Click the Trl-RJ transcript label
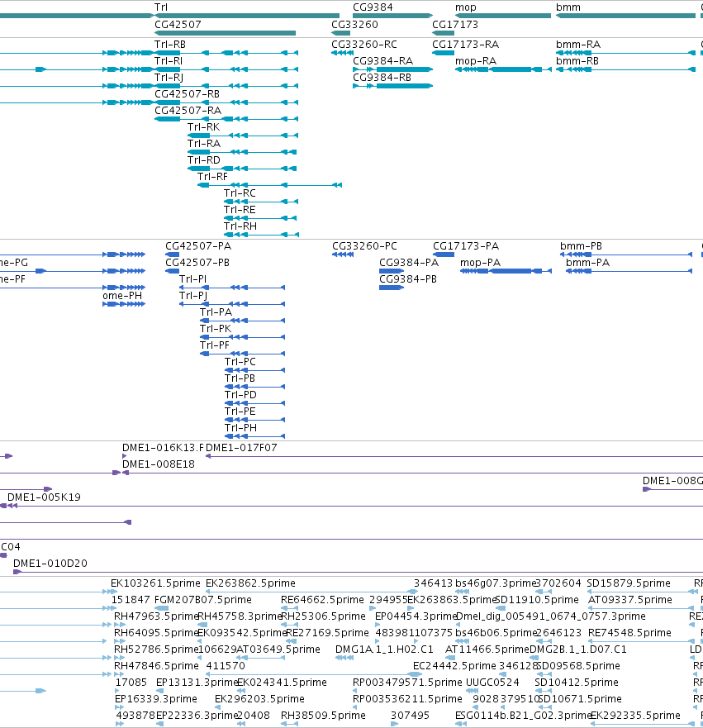 169,78
